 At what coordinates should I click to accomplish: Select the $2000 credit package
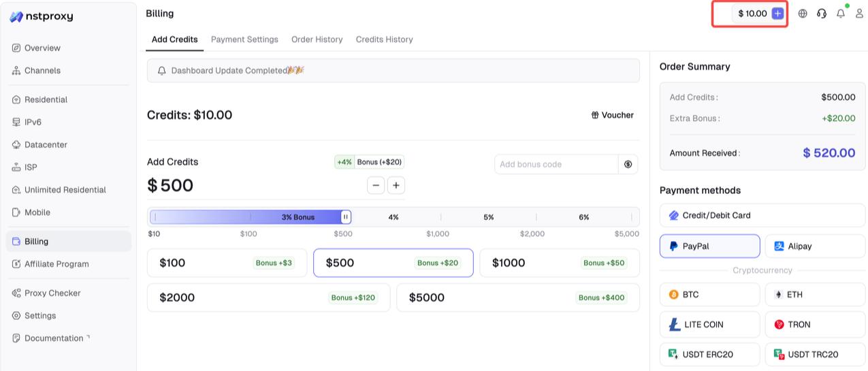tap(268, 297)
